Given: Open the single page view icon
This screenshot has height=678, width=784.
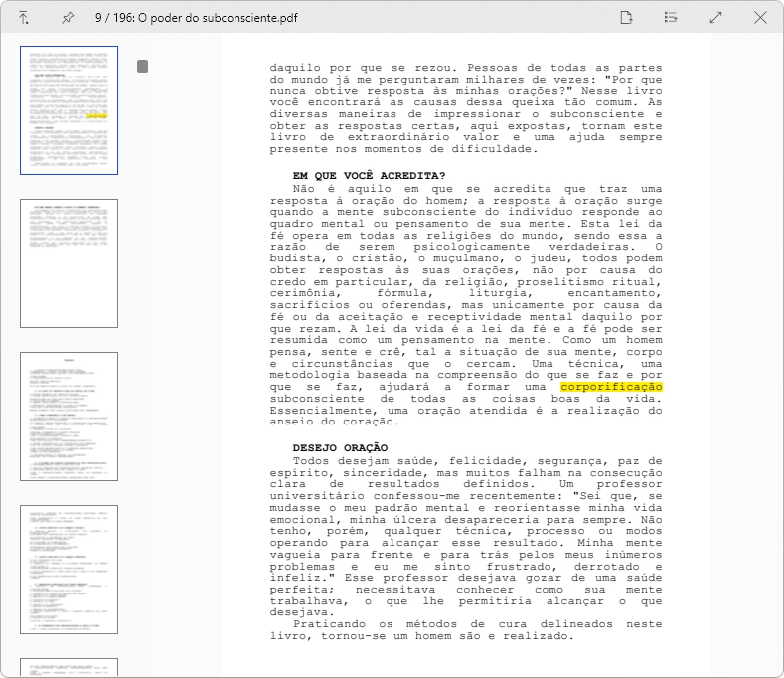Looking at the screenshot, I should pyautogui.click(x=626, y=18).
